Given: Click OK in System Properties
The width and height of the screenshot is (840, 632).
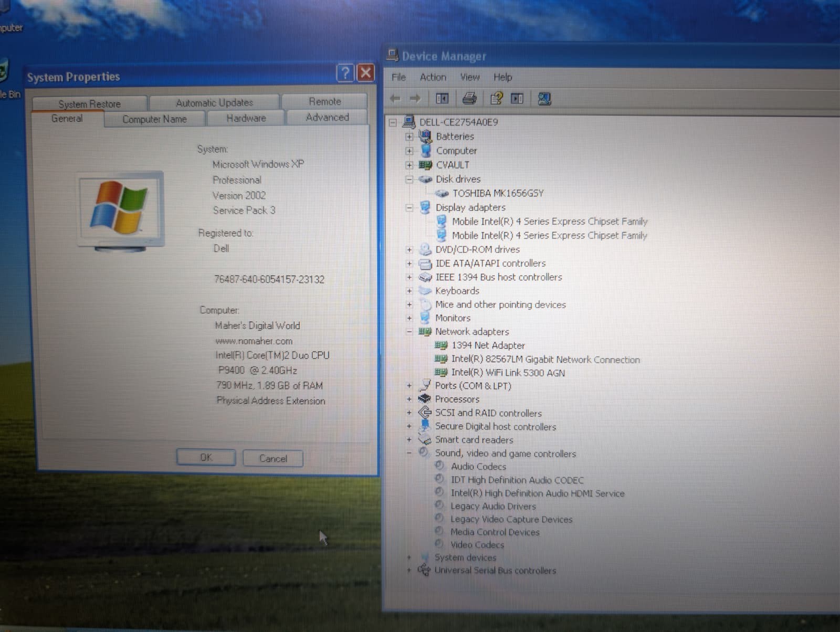Looking at the screenshot, I should click(206, 458).
